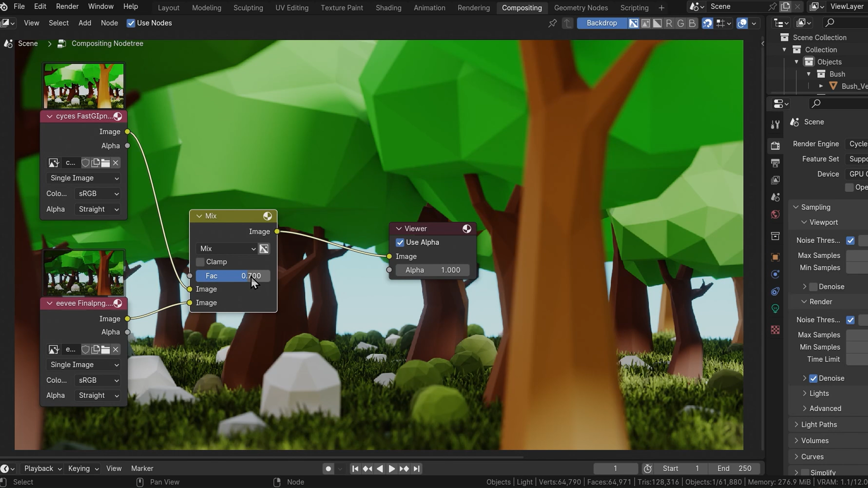This screenshot has height=488, width=868.
Task: Open the Mix blend type dropdown
Action: pos(227,249)
